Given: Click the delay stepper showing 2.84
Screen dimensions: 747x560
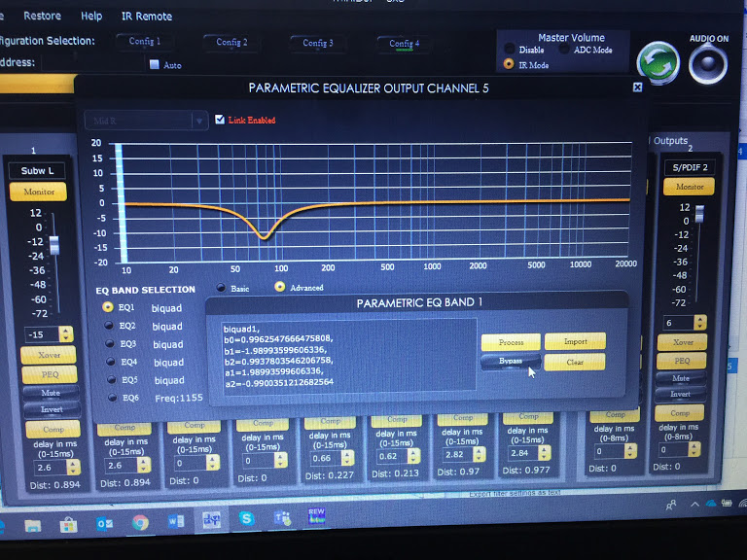Looking at the screenshot, I should coord(545,452).
